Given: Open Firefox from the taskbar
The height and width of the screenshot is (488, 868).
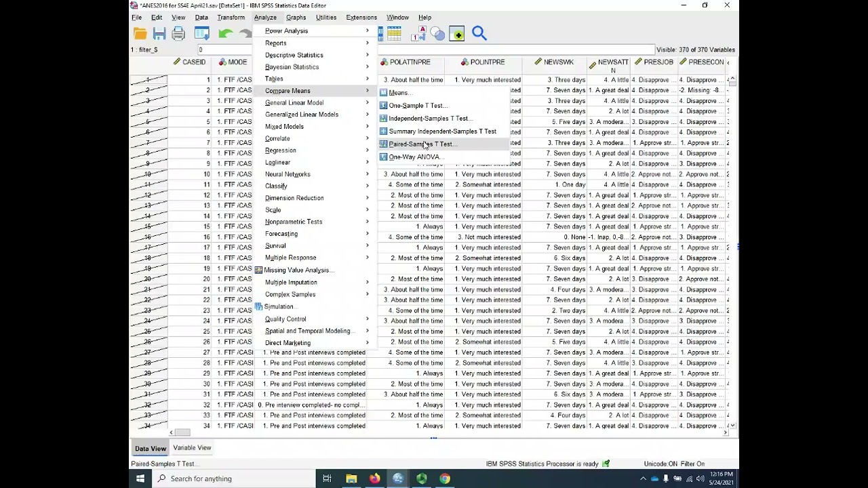Looking at the screenshot, I should click(374, 479).
